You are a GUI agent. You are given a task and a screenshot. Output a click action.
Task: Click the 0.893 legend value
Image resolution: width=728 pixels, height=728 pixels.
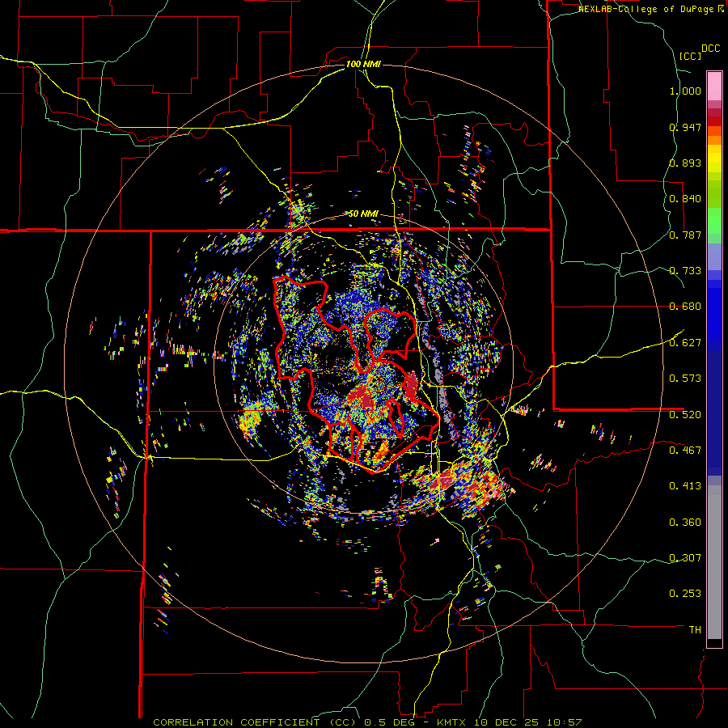685,163
